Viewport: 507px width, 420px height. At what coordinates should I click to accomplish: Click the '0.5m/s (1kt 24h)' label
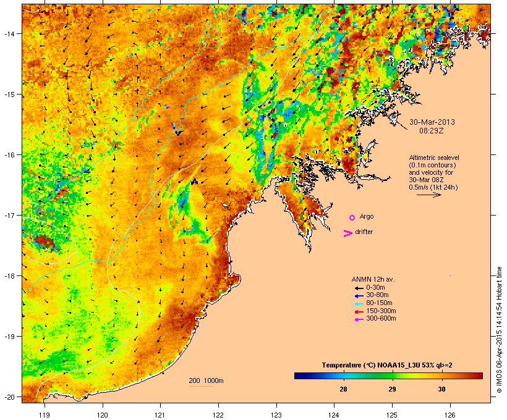point(433,187)
